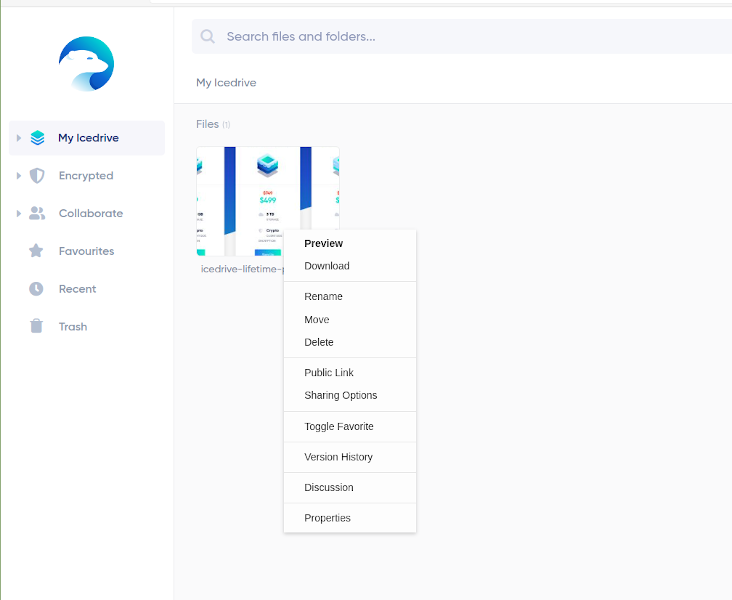
Task: Click the Recent clock icon
Action: click(x=37, y=289)
